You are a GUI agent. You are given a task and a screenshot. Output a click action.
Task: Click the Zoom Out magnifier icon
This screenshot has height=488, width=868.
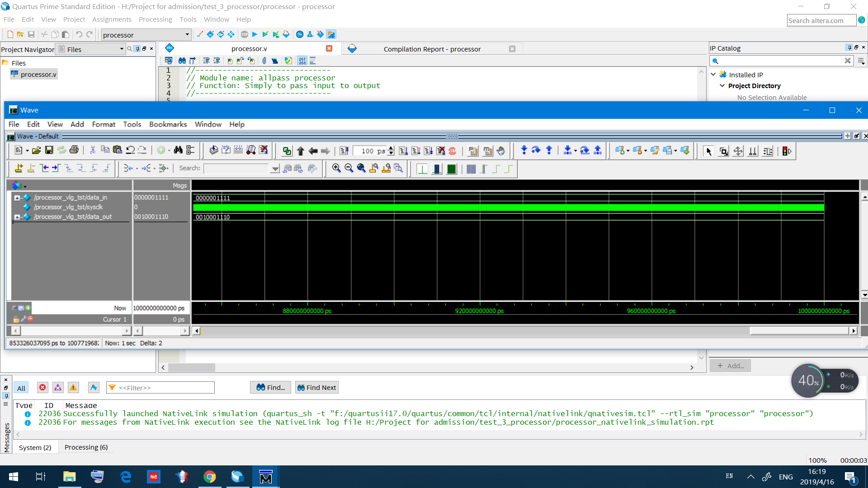click(349, 168)
